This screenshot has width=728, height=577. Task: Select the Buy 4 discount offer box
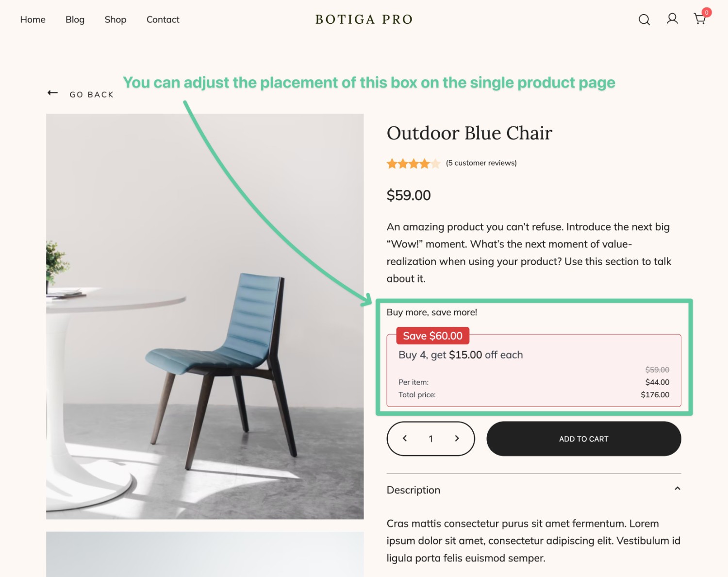[534, 370]
